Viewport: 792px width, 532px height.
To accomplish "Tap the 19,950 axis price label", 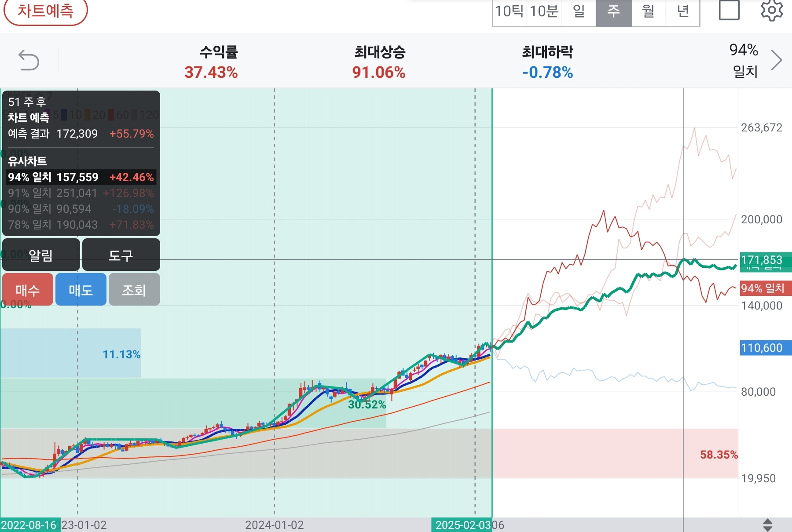I will pos(758,478).
